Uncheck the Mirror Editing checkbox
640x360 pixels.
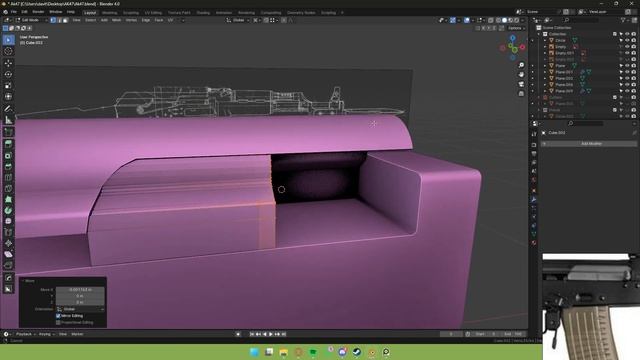click(58, 316)
